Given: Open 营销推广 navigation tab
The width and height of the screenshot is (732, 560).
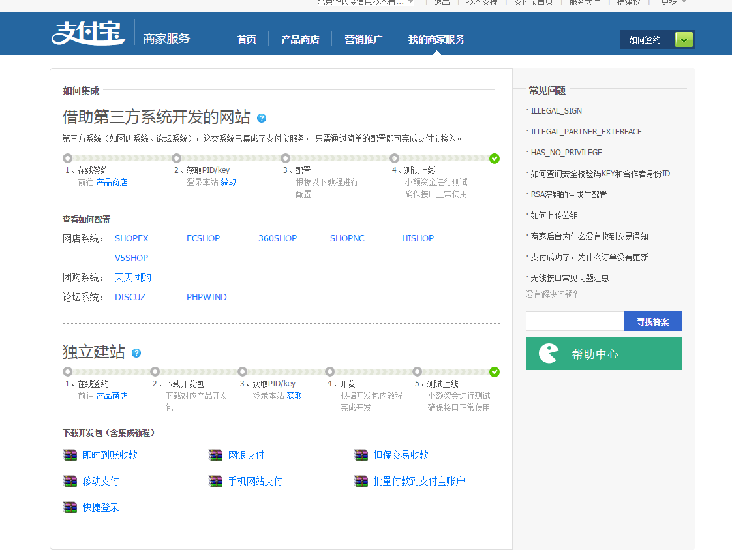Looking at the screenshot, I should tap(363, 39).
